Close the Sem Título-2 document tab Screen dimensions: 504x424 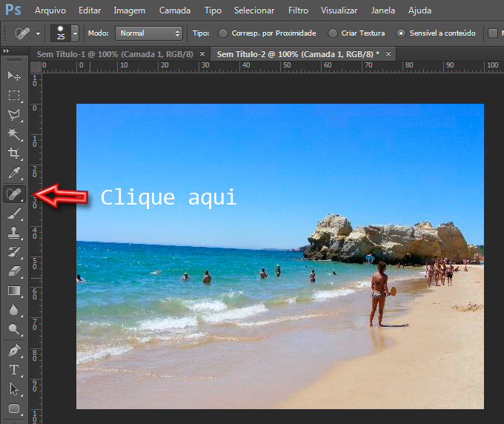pos(388,54)
